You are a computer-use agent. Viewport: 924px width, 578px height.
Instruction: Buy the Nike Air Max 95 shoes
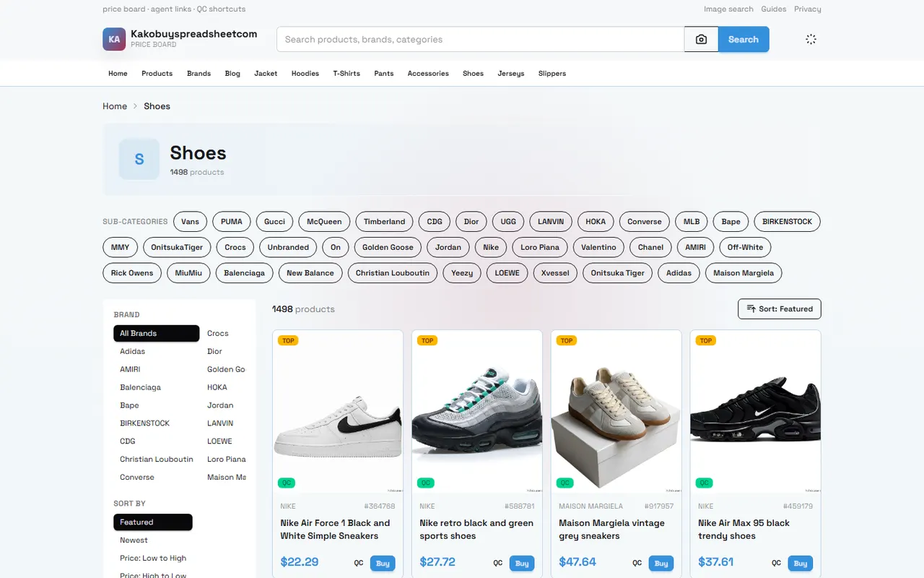(x=801, y=564)
